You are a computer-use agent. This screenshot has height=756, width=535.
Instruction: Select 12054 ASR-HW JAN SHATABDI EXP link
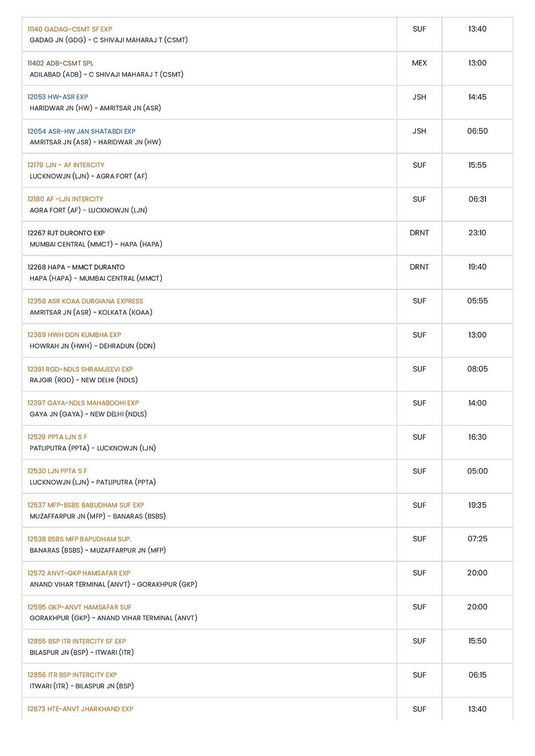[x=81, y=131]
